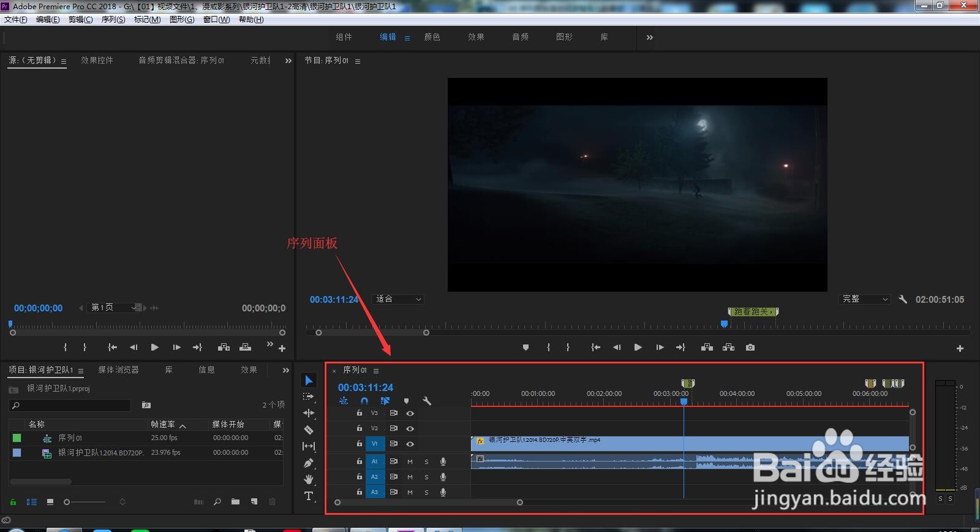Create New Item in project panel
The image size is (980, 532).
coord(254,501)
